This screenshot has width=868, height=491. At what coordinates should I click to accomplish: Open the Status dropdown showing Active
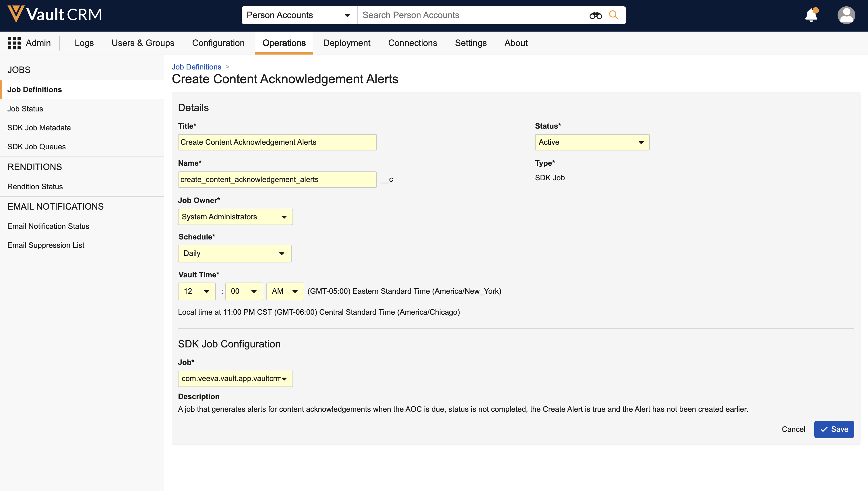click(592, 142)
